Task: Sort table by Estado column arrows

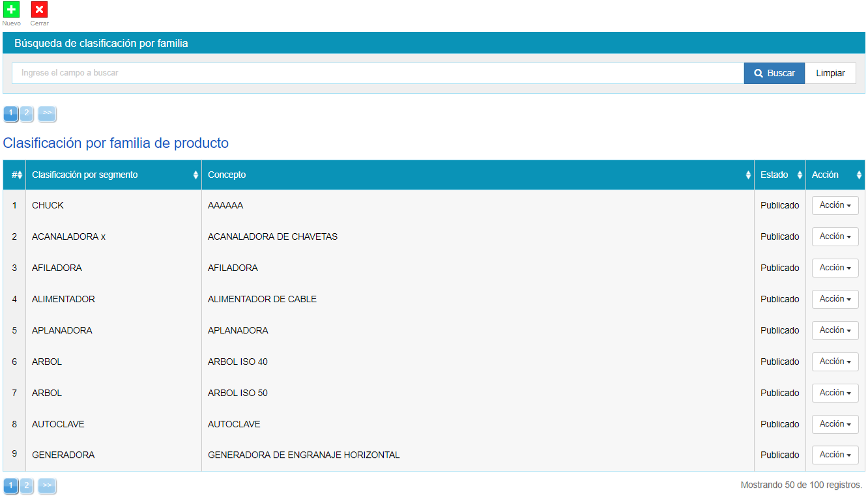Action: (x=800, y=175)
